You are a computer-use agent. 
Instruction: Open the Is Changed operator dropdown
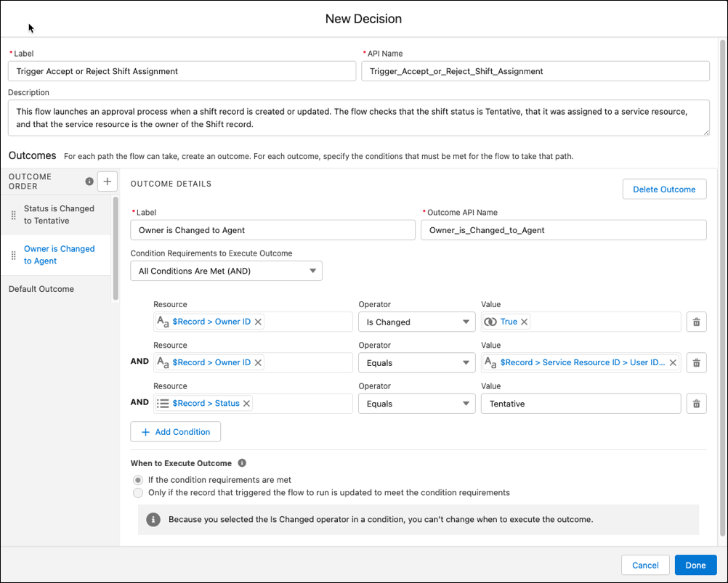(416, 322)
